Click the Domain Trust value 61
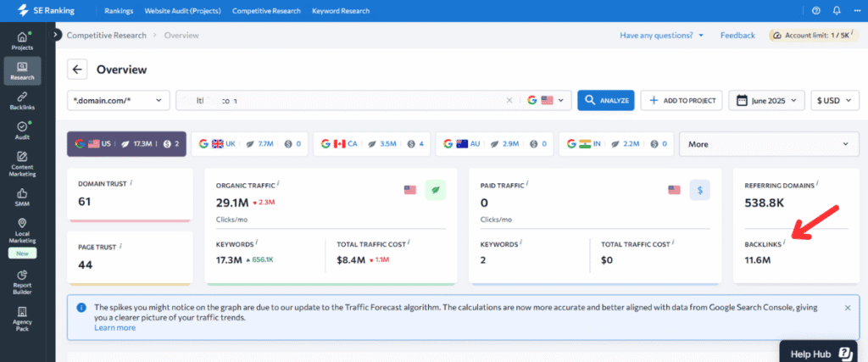Viewport: 868px width, 362px height. click(x=84, y=202)
